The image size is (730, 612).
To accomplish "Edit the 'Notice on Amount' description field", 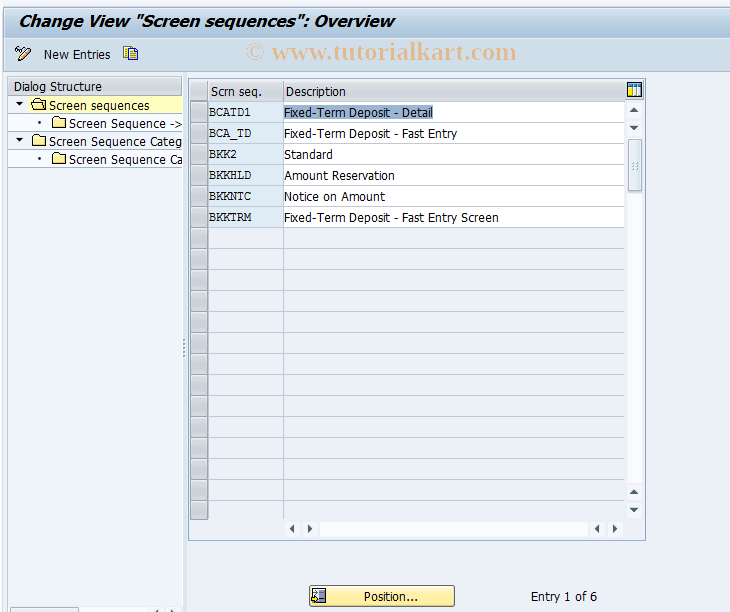I will tap(454, 196).
